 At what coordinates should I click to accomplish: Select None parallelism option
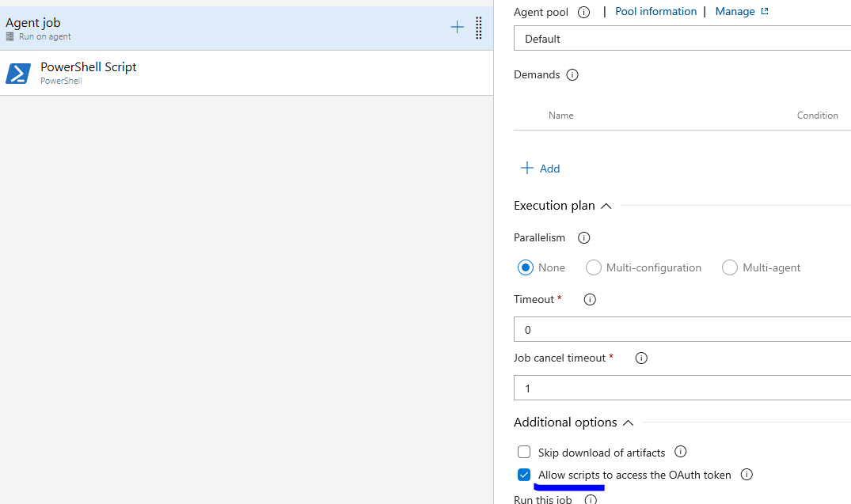click(x=525, y=267)
